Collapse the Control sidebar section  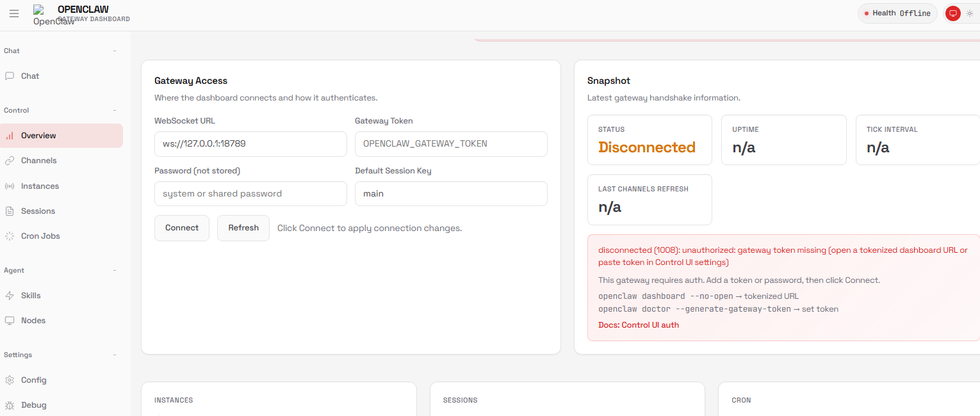(x=115, y=110)
